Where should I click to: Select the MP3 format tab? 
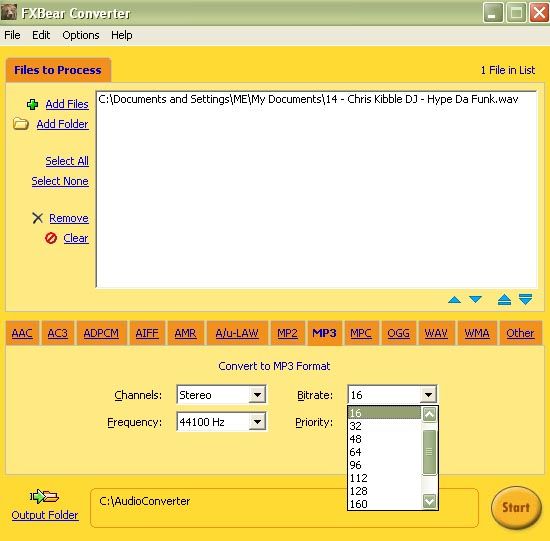(x=324, y=333)
